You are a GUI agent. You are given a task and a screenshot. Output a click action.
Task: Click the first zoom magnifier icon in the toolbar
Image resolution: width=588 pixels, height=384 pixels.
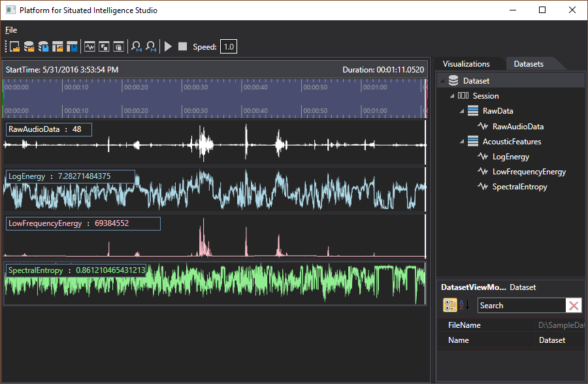137,46
